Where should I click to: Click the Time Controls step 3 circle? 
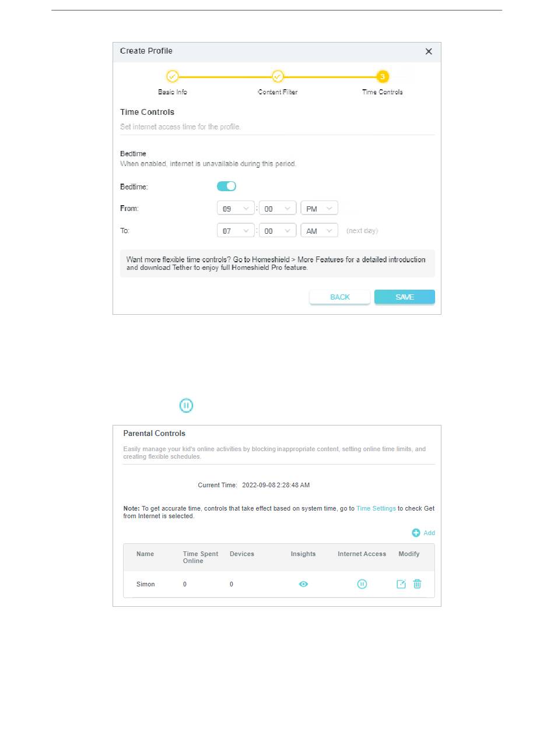click(383, 76)
